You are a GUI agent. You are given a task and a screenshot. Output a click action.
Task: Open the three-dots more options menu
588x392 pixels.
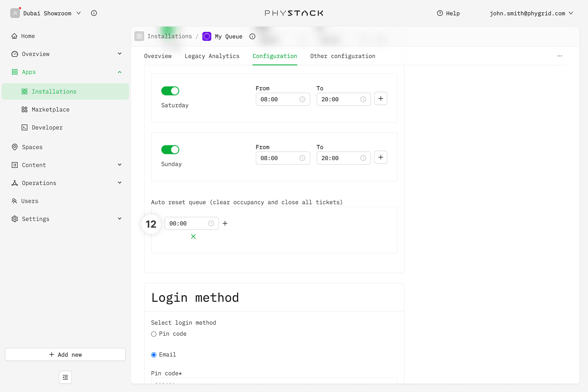(x=559, y=56)
